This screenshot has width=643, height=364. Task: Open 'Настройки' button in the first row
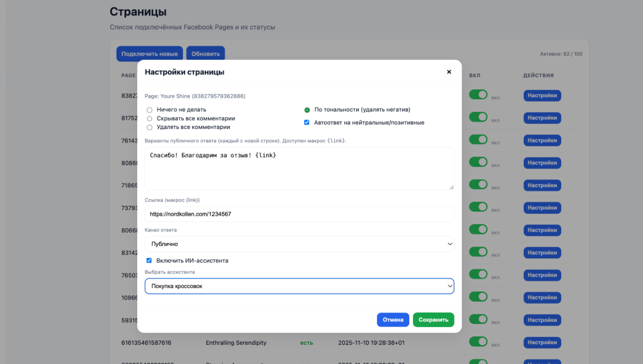tap(542, 95)
